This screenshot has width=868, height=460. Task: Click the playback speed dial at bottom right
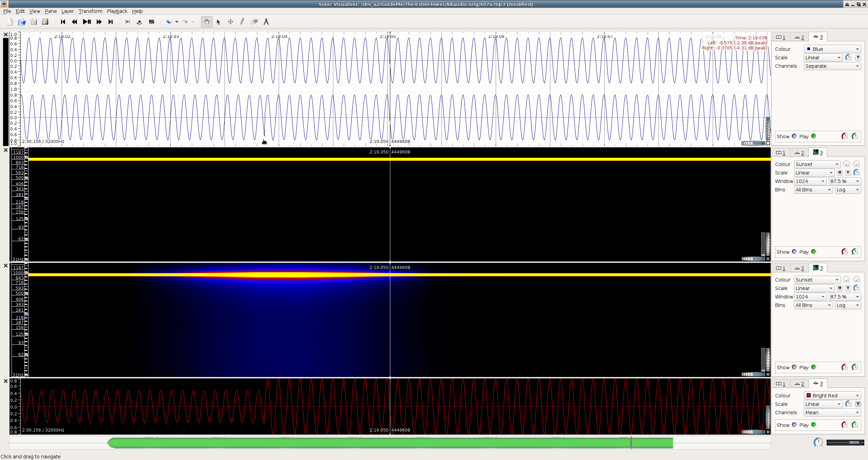pyautogui.click(x=818, y=442)
